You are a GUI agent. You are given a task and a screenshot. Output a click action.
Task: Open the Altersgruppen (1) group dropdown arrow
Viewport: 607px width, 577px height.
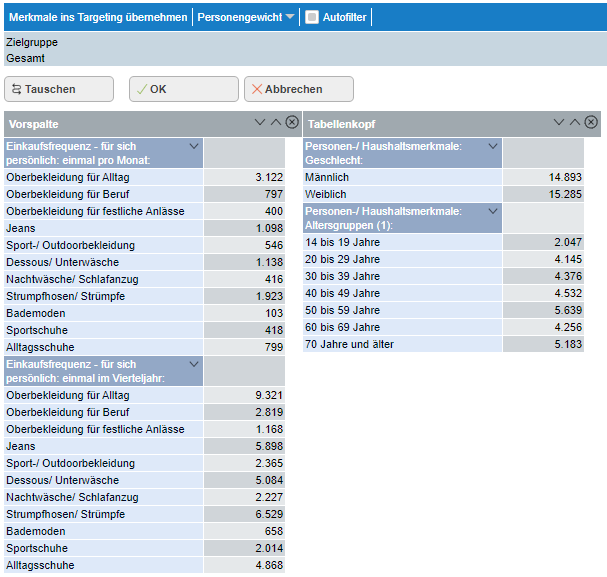coord(492,211)
